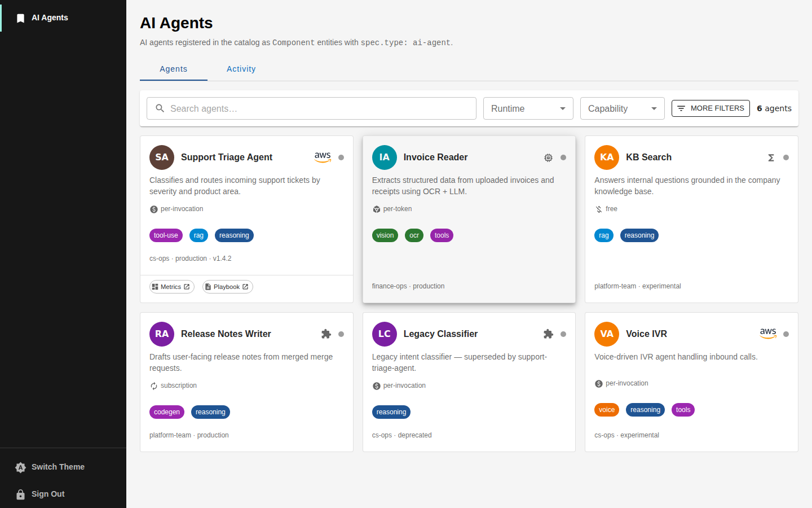Click the puzzle icon on Legacy Classifier
The image size is (812, 508).
click(x=548, y=334)
